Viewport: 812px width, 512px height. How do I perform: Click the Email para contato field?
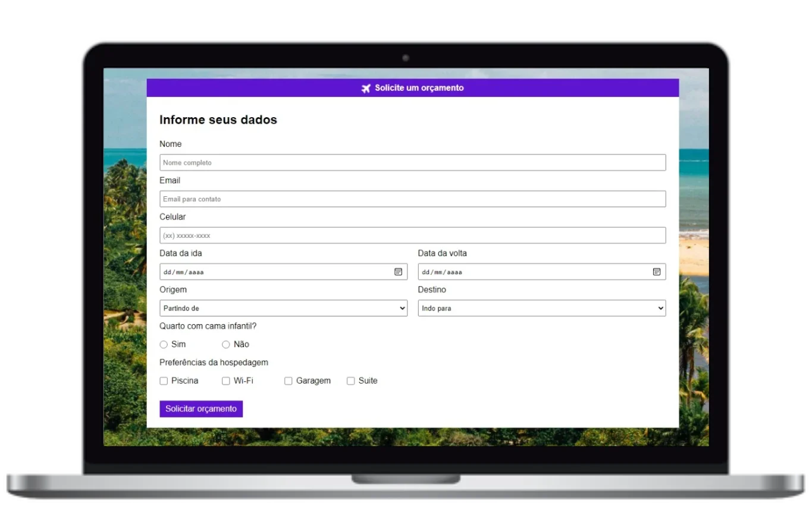click(x=412, y=199)
